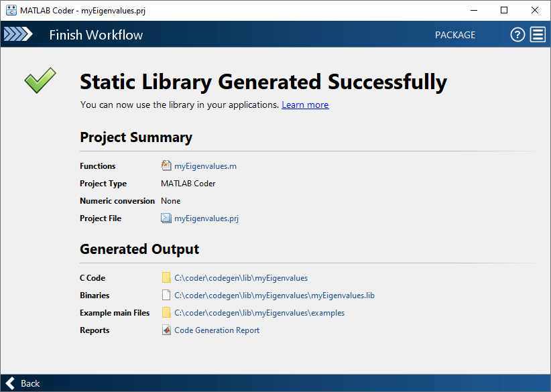Click the MATLAB Coder title bar icon
This screenshot has width=551, height=392.
tap(11, 10)
